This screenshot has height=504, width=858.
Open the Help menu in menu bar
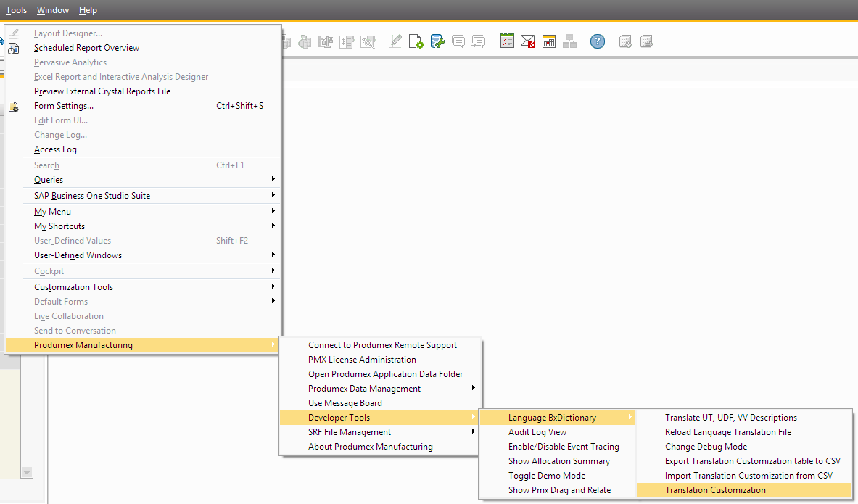coord(88,10)
